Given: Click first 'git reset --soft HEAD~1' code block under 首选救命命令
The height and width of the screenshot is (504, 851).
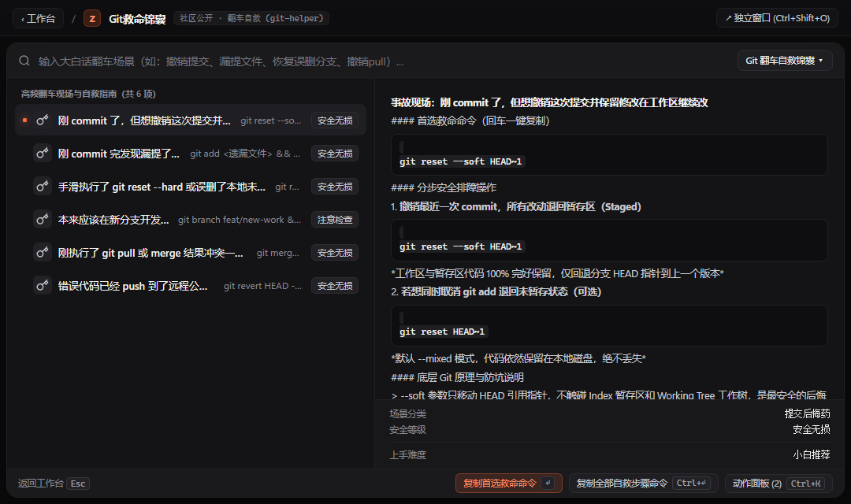Looking at the screenshot, I should tap(609, 154).
